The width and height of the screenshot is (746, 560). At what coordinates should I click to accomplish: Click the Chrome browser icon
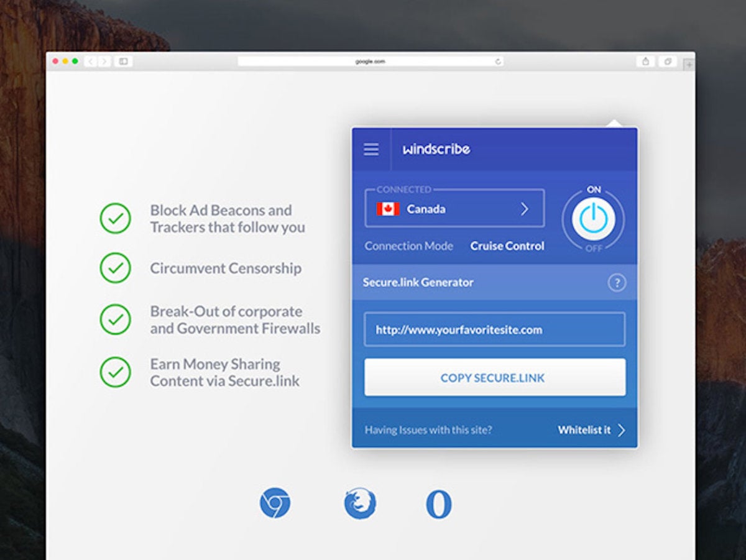275,503
